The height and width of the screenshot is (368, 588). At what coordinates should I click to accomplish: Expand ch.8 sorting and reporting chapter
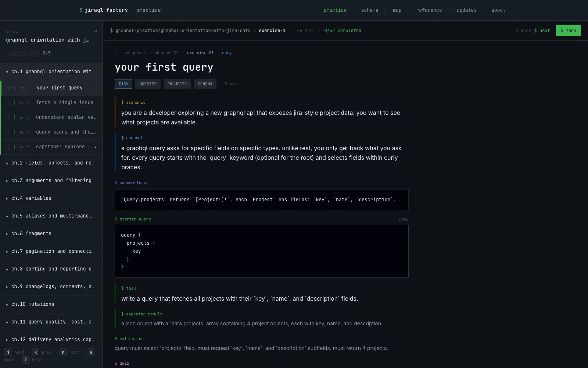click(x=51, y=269)
